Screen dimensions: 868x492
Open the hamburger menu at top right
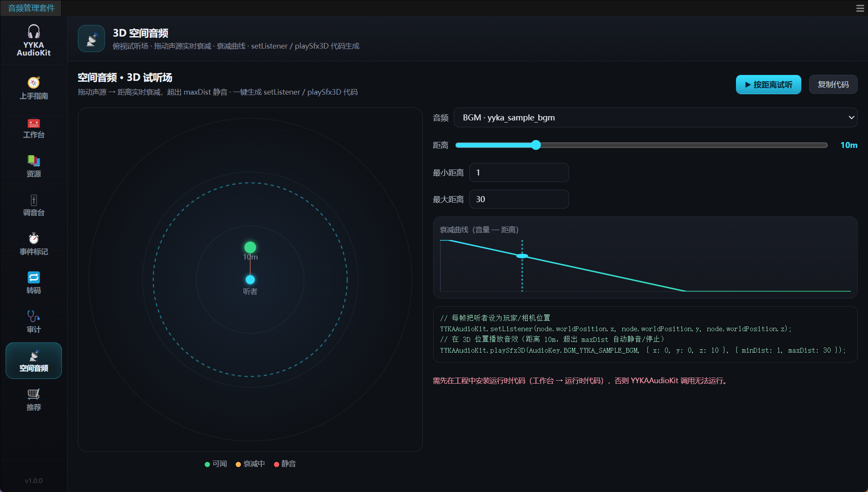click(x=860, y=8)
